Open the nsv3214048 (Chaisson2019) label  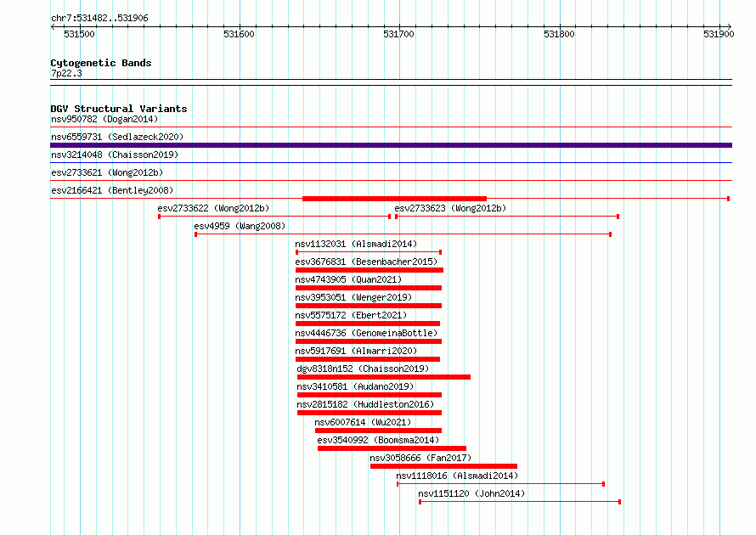click(x=115, y=155)
